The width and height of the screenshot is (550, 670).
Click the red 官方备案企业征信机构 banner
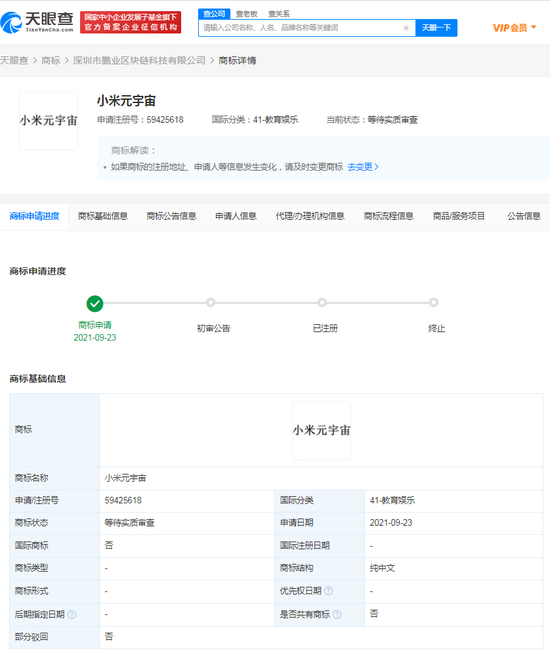tap(130, 22)
